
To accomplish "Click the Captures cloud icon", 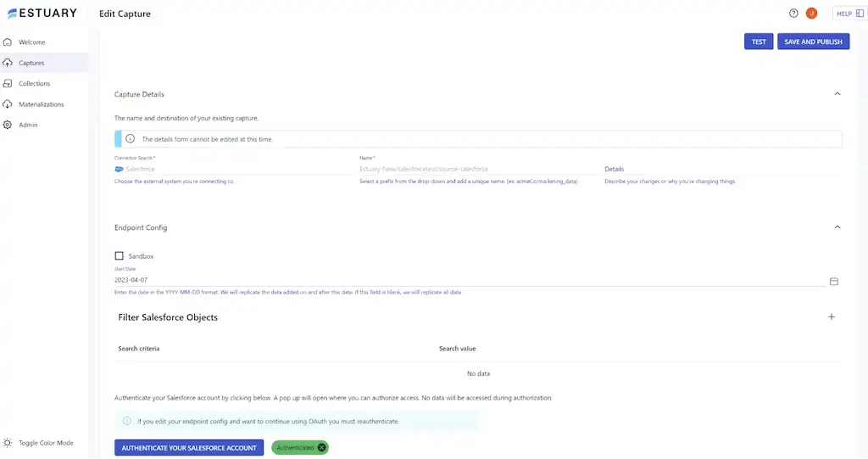I will coord(8,63).
